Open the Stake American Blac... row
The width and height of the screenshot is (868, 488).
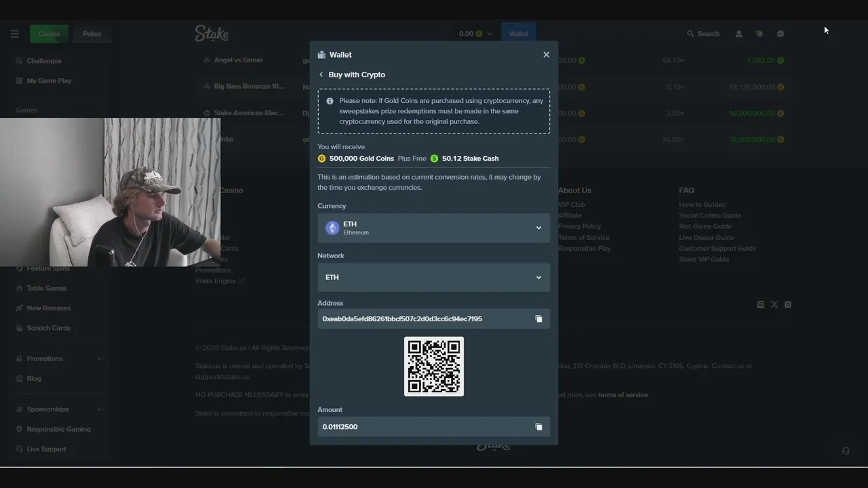click(x=248, y=113)
